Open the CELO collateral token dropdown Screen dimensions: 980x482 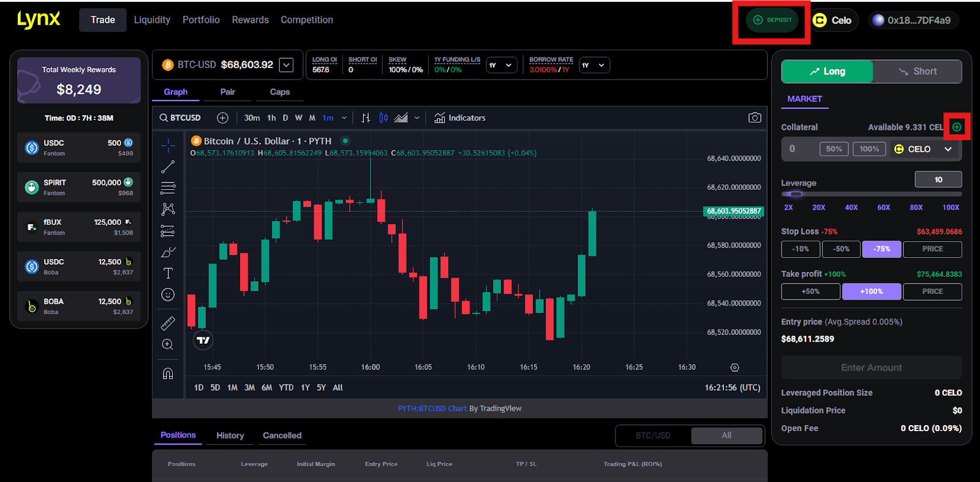pos(924,149)
